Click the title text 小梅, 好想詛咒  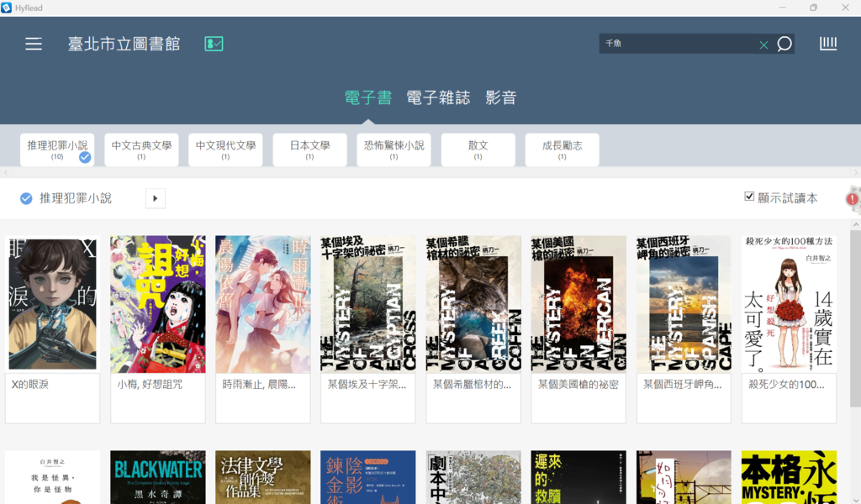tap(150, 385)
